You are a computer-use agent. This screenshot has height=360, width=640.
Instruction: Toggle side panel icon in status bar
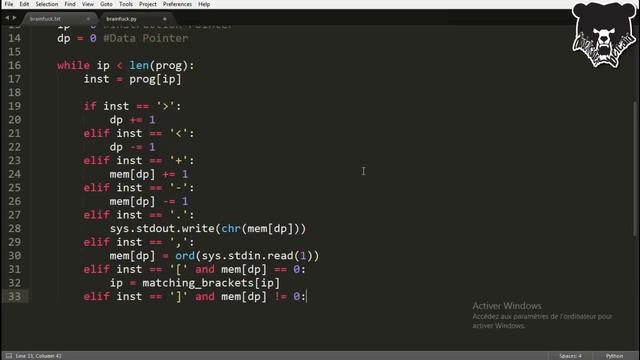(x=9, y=356)
